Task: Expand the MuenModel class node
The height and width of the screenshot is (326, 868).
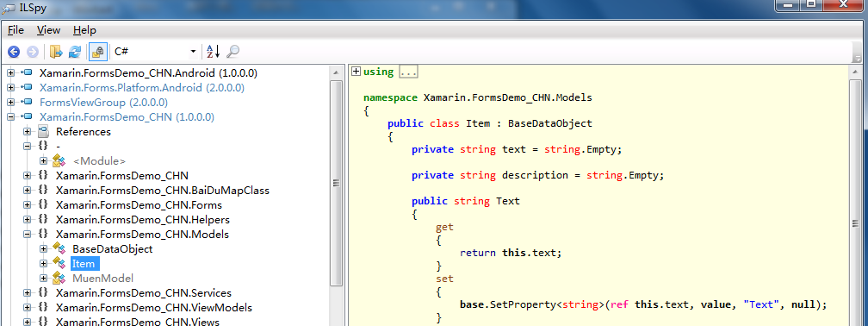Action: point(43,278)
